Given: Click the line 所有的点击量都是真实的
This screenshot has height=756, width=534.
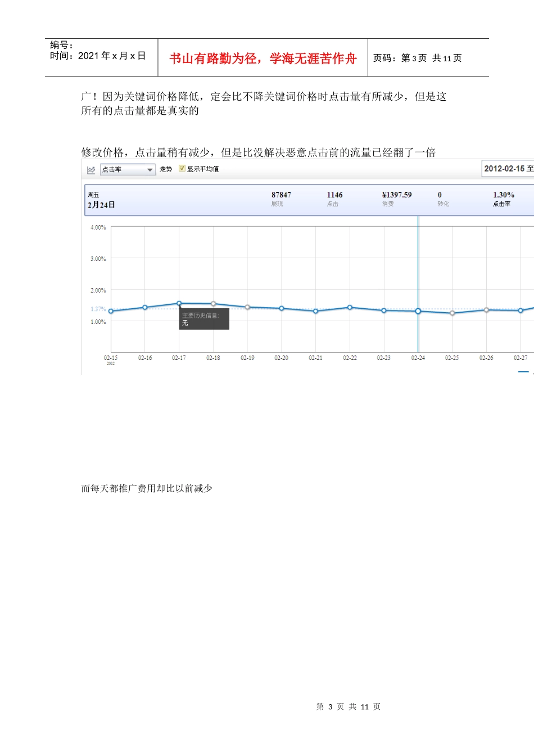Looking at the screenshot, I should tap(140, 111).
